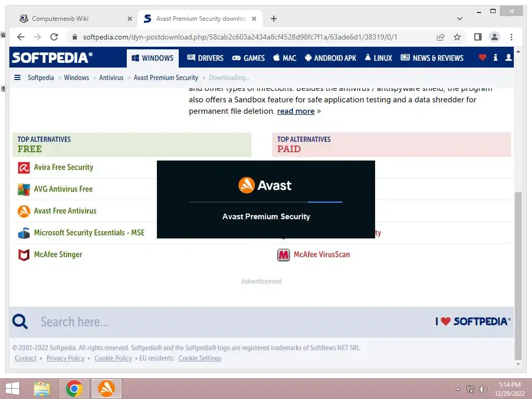Show hidden tray icons arrow

point(458,389)
